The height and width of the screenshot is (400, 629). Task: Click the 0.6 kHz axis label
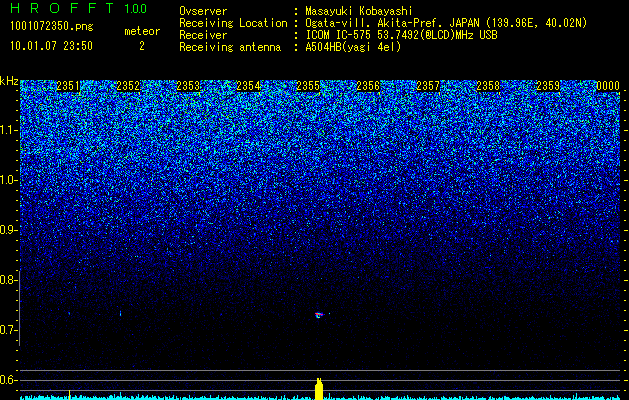8,380
